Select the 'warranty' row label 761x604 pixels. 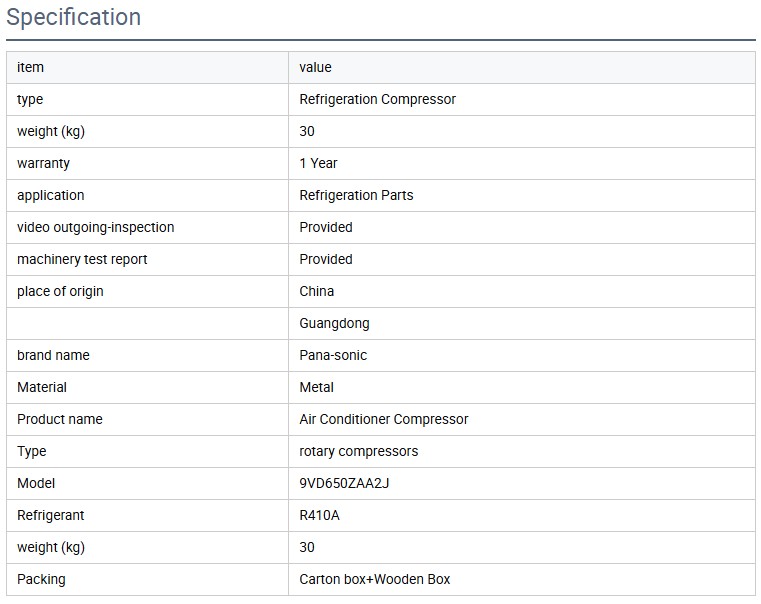point(43,163)
